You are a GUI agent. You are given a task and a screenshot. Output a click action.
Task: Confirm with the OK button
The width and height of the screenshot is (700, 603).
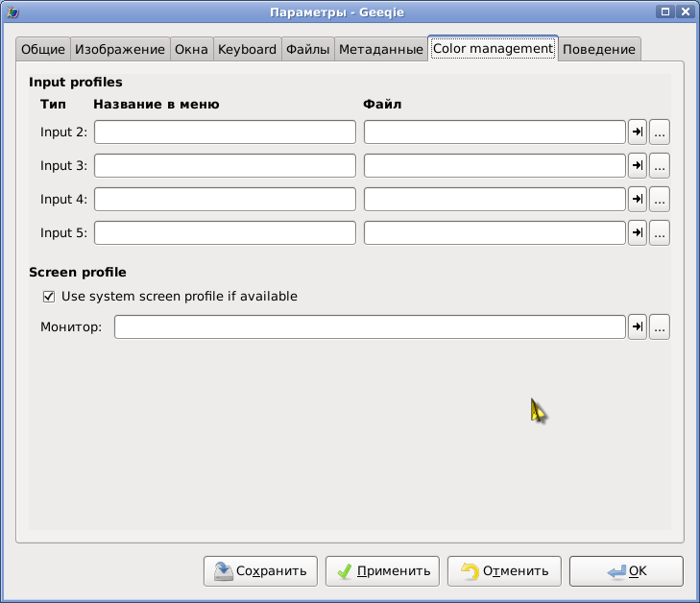tap(626, 571)
